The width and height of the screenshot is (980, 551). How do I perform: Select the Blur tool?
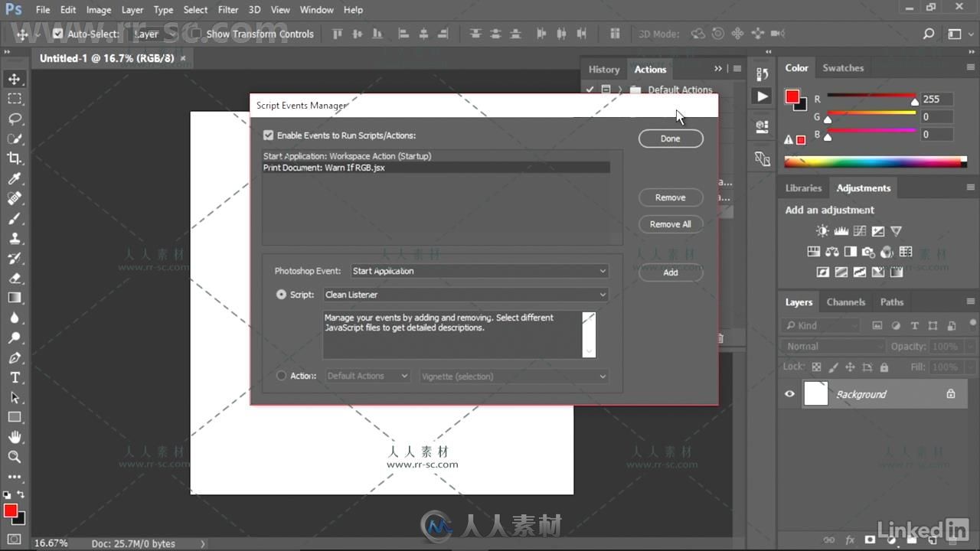pos(15,318)
